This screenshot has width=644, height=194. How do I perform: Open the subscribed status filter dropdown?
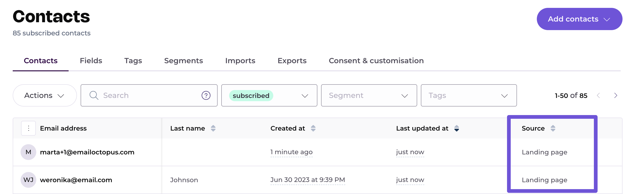click(x=269, y=96)
